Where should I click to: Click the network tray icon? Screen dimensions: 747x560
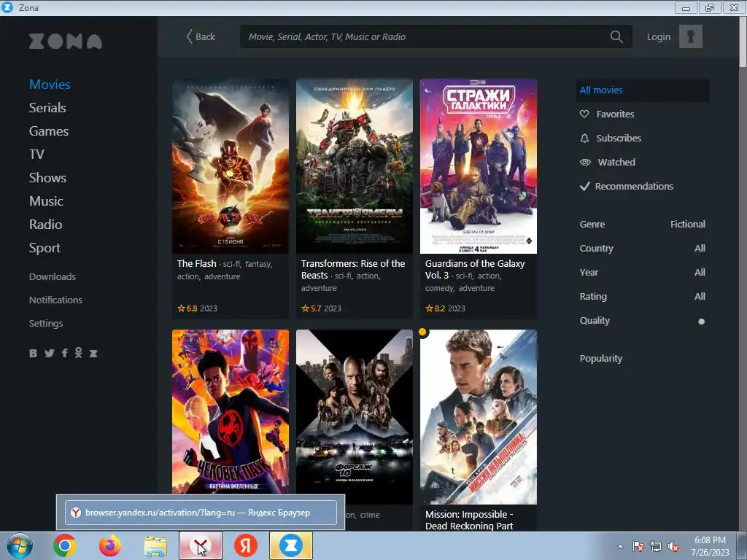[x=656, y=547]
